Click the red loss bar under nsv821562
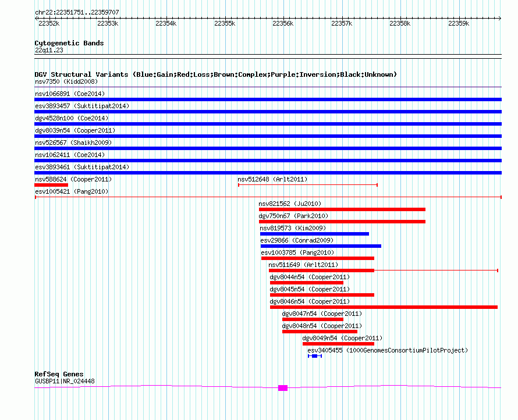Viewport: 518px width, 420px height. [x=342, y=209]
